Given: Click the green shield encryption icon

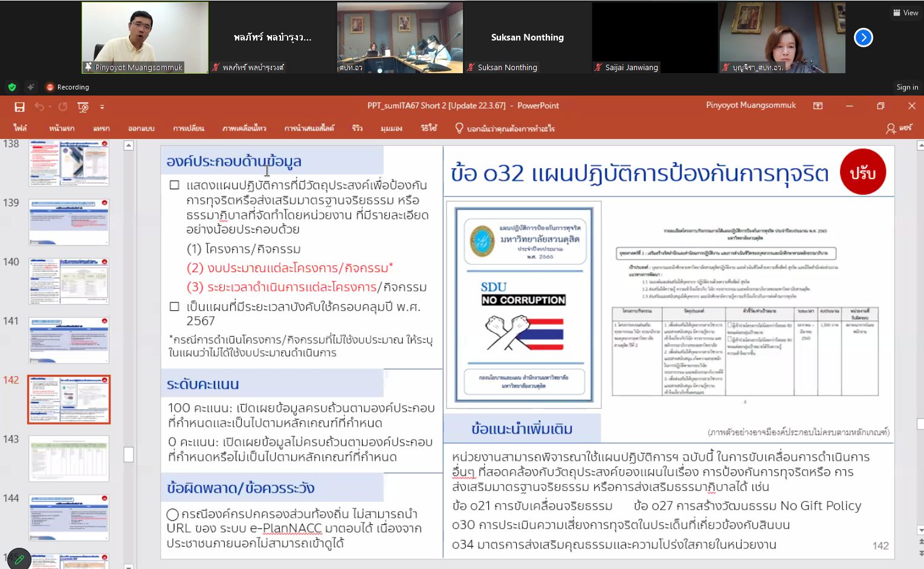Looking at the screenshot, I should [x=12, y=87].
